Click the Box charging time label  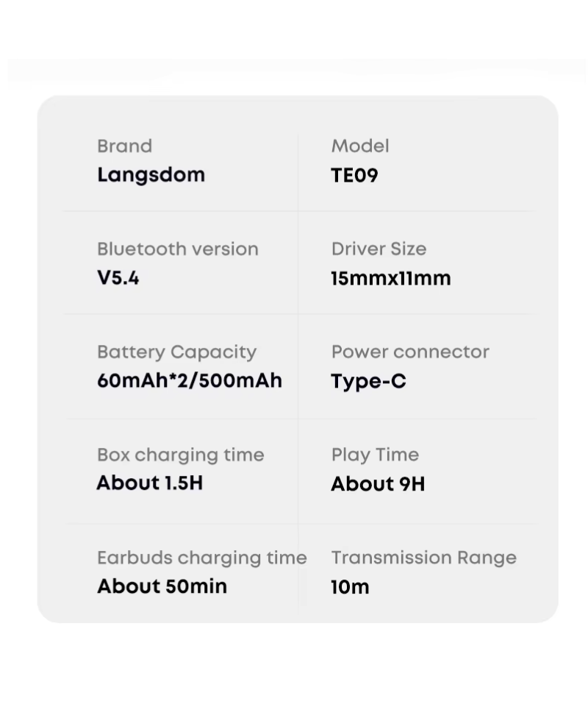180,455
